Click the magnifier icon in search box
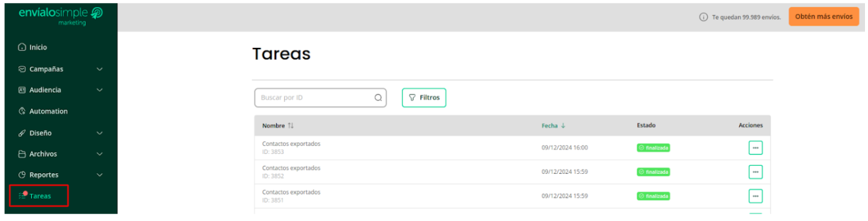 (x=378, y=97)
